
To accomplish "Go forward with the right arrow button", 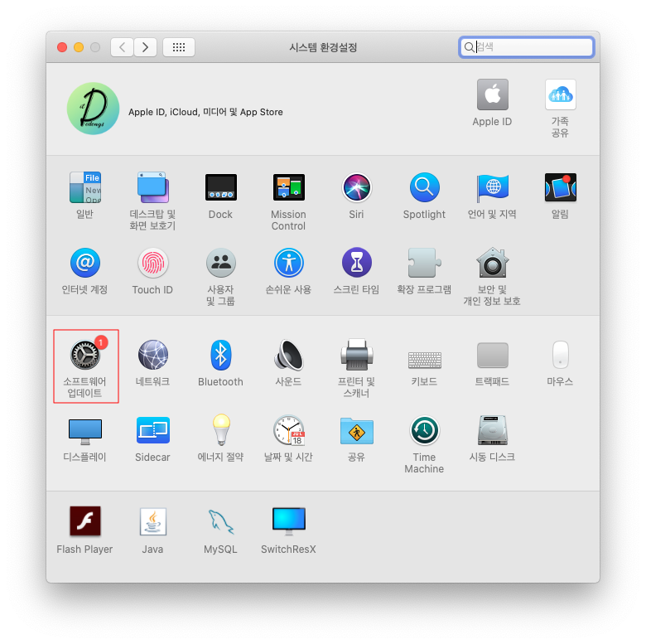I will coord(145,47).
